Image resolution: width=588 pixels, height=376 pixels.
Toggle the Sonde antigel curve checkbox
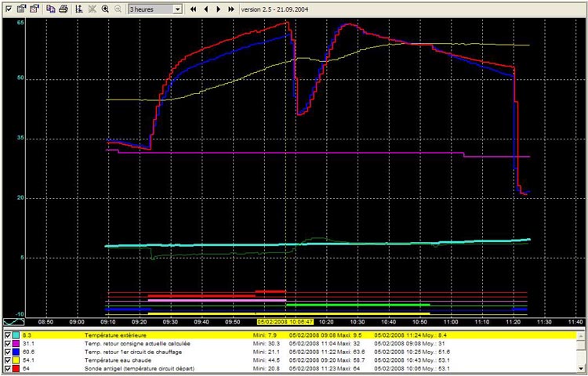pyautogui.click(x=8, y=369)
